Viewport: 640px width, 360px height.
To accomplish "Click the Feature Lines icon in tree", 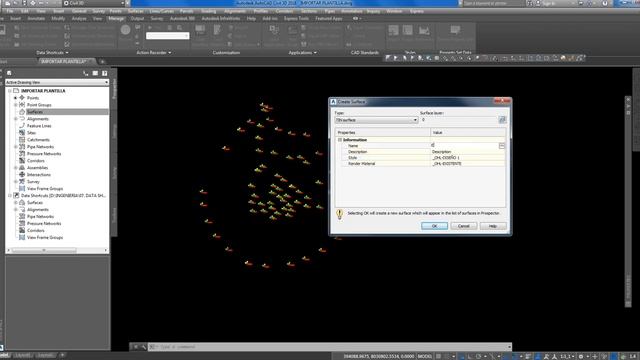I will tap(22, 126).
